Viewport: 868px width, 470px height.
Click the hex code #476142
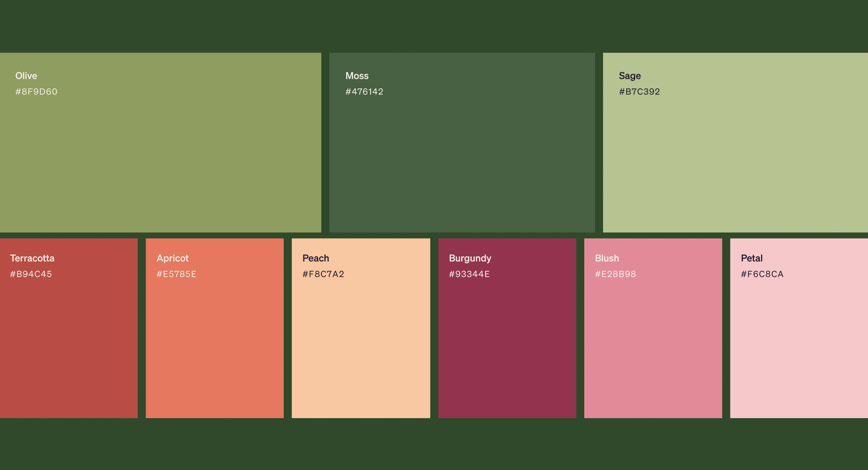pyautogui.click(x=364, y=92)
